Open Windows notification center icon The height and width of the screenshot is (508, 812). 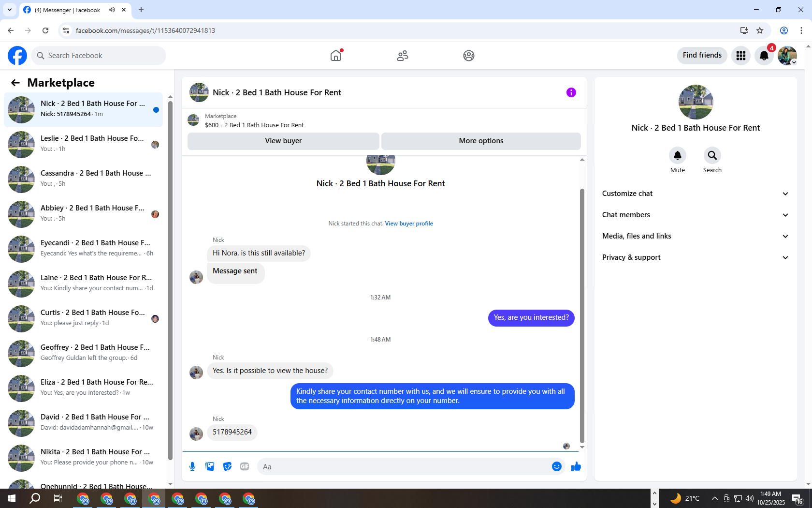coord(797,498)
